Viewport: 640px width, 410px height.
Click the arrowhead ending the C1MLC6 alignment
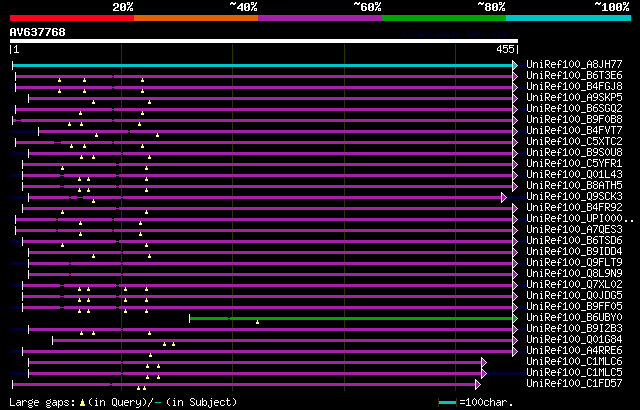(x=482, y=362)
